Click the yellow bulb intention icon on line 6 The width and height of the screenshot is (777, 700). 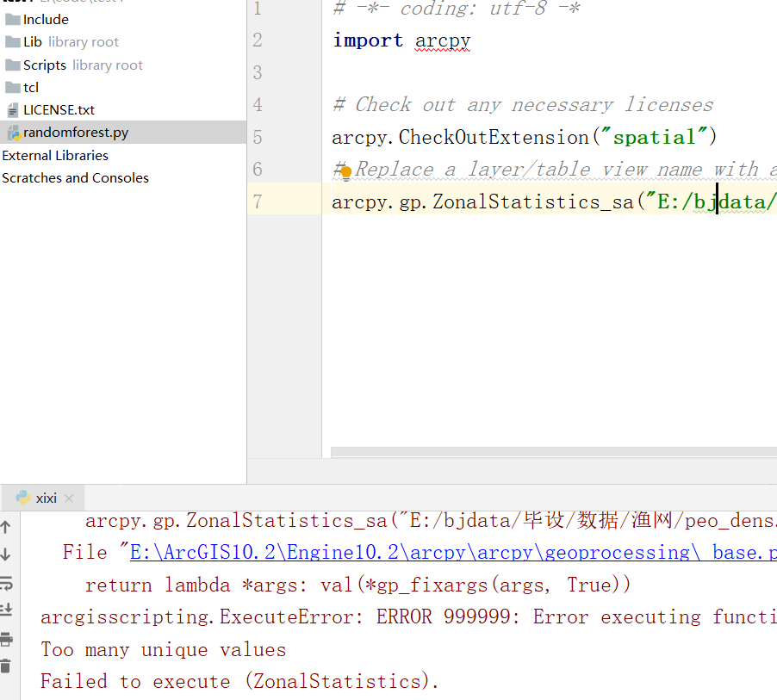click(x=345, y=172)
